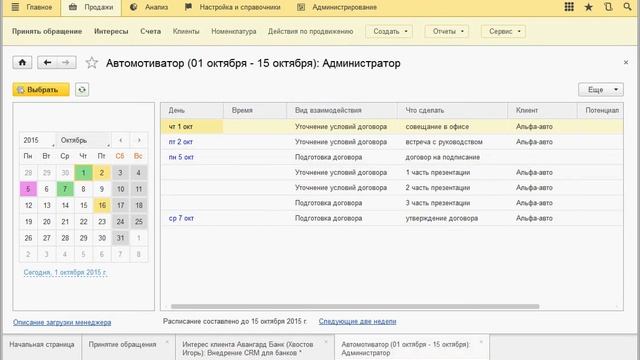Open favorites star in top bar
640x360 pixels.
click(589, 7)
